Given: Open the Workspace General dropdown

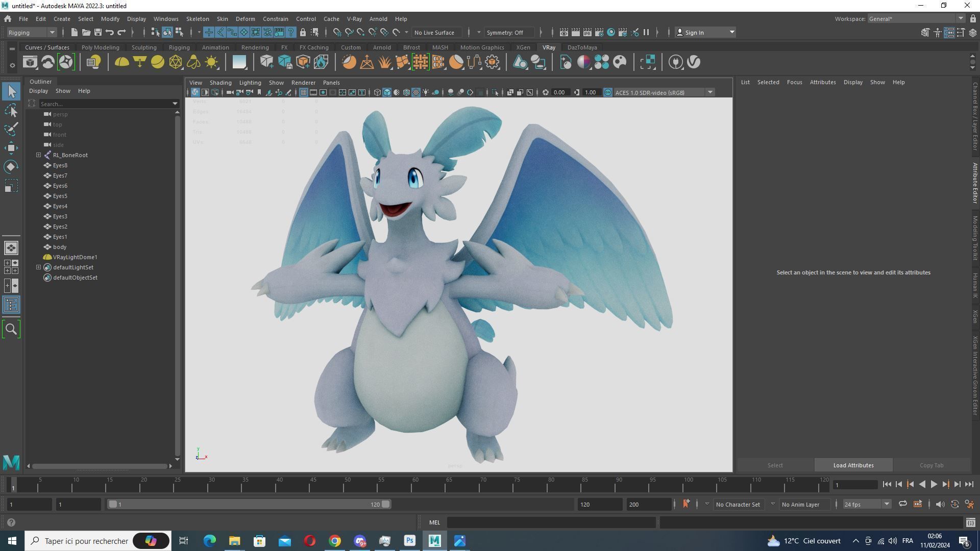Looking at the screenshot, I should tap(916, 19).
